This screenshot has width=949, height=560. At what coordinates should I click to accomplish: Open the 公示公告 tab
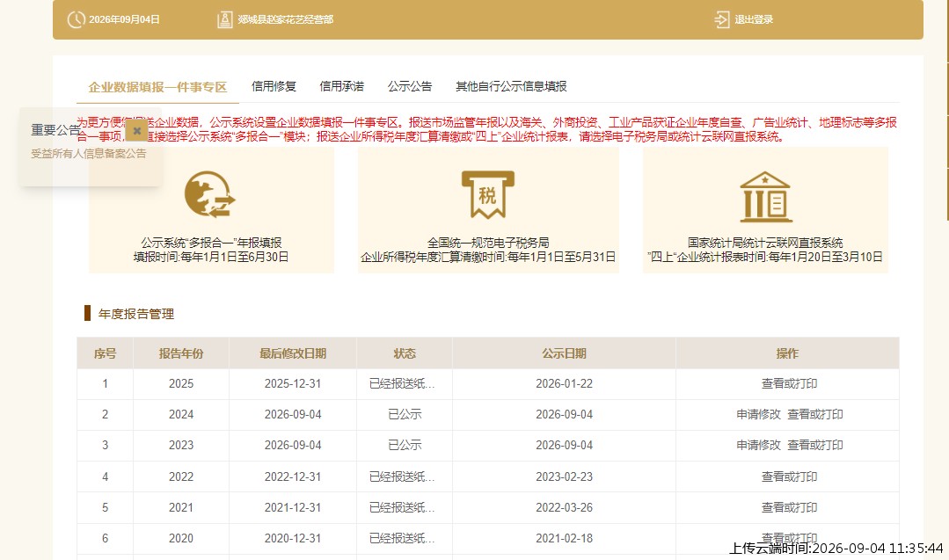coord(410,86)
